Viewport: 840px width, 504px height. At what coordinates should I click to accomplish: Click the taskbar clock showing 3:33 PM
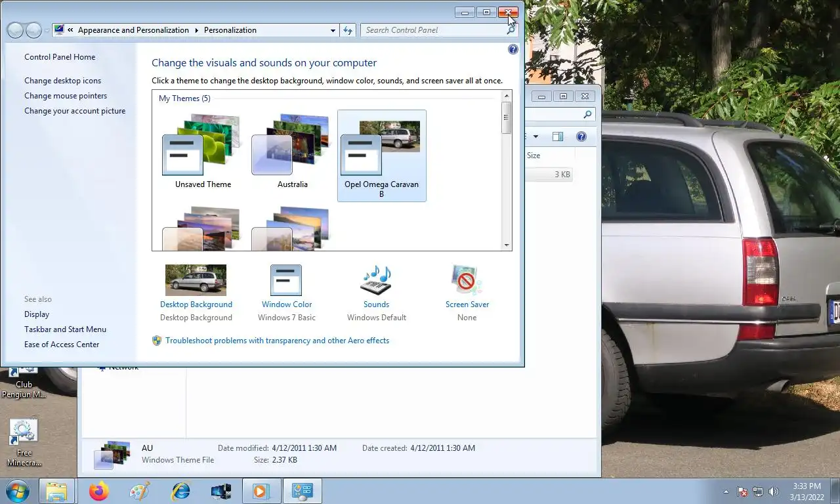(x=807, y=492)
